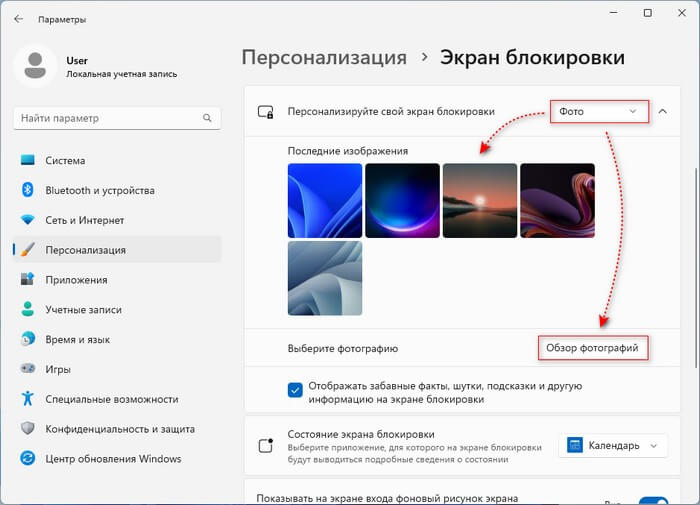The image size is (700, 505).
Task: Click the Windows Update refresh icon
Action: click(28, 458)
